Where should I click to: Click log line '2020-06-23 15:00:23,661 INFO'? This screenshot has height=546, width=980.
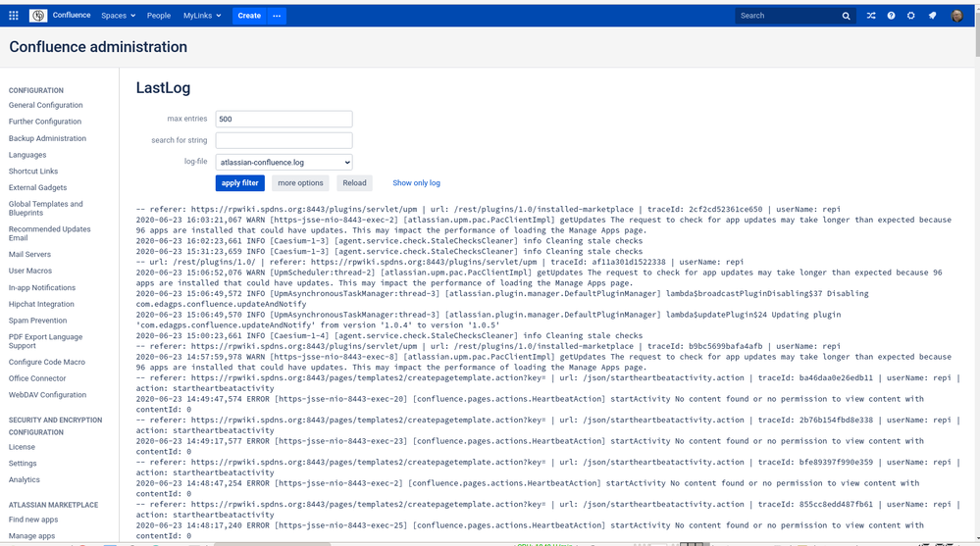tap(389, 335)
